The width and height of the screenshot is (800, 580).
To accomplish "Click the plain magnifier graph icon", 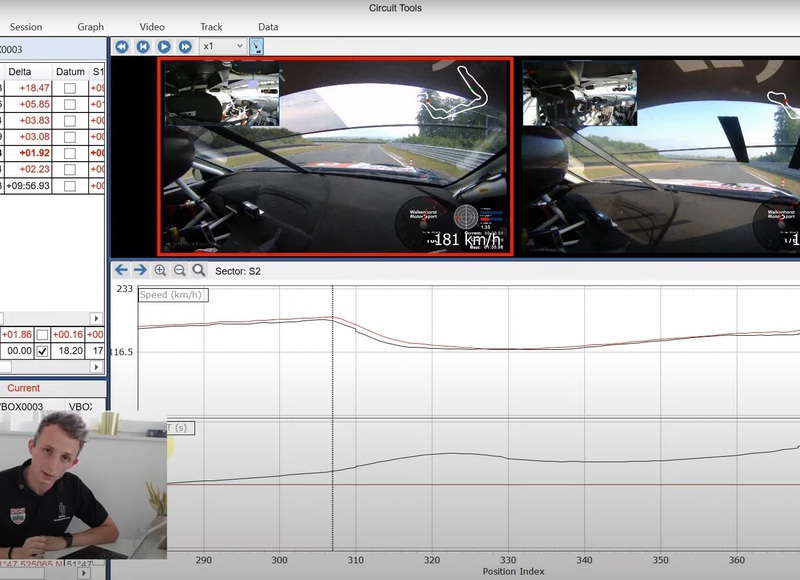I will point(199,270).
